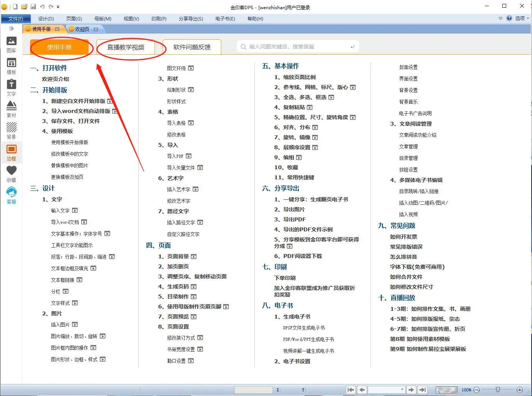Switch to the 欢迎页 tab
Viewport: 532px width, 396px height.
82,29
